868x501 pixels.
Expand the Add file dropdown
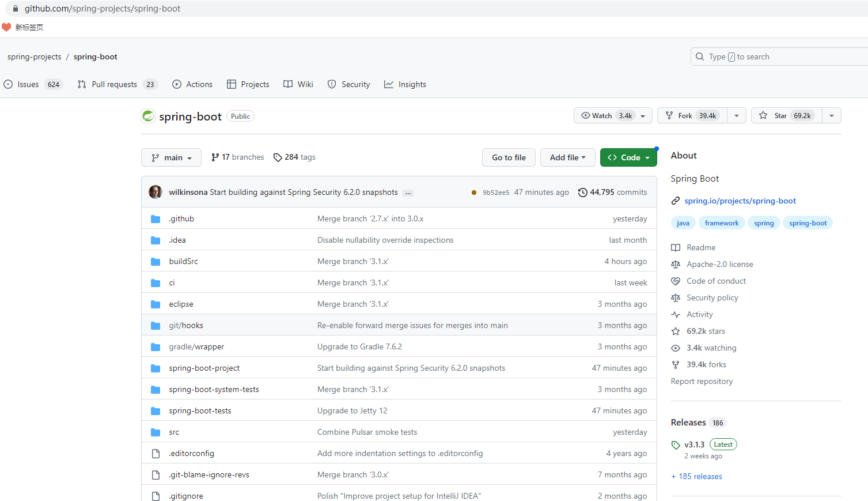[x=568, y=157]
